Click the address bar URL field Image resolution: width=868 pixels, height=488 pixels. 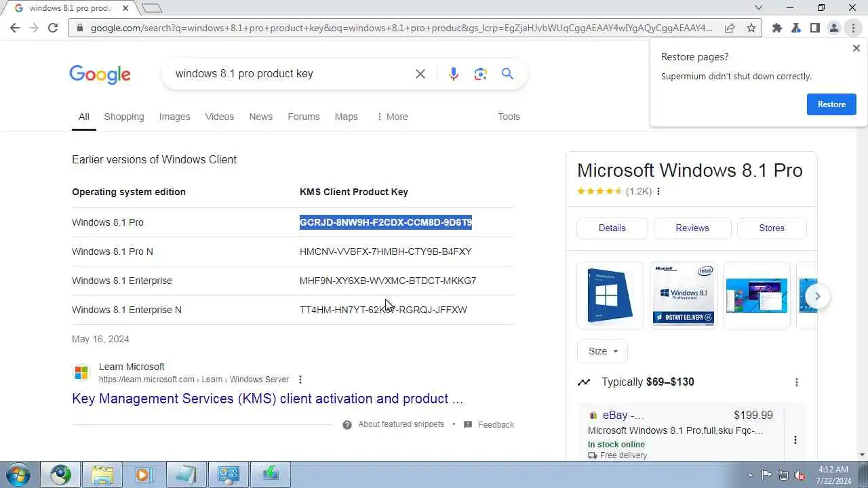pyautogui.click(x=401, y=28)
